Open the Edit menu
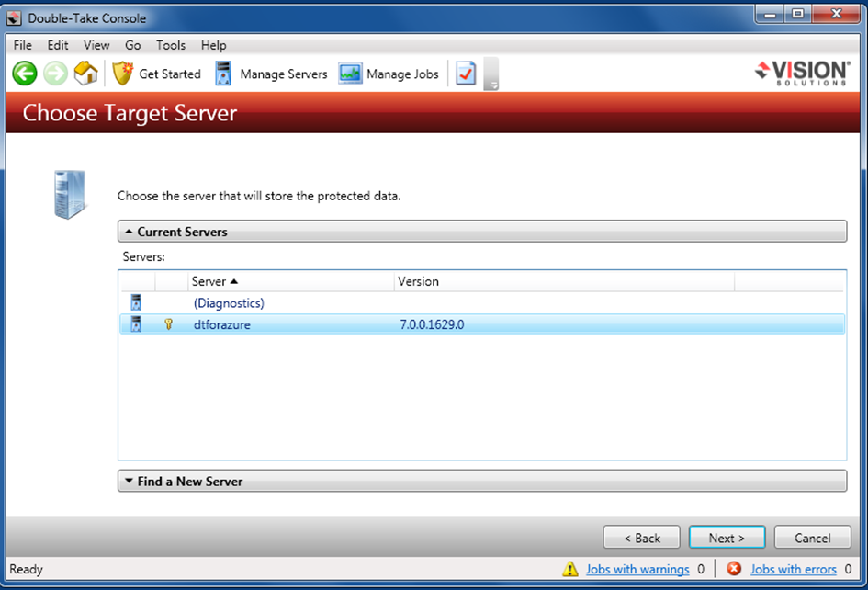Screen dimensions: 868x590 pos(58,45)
